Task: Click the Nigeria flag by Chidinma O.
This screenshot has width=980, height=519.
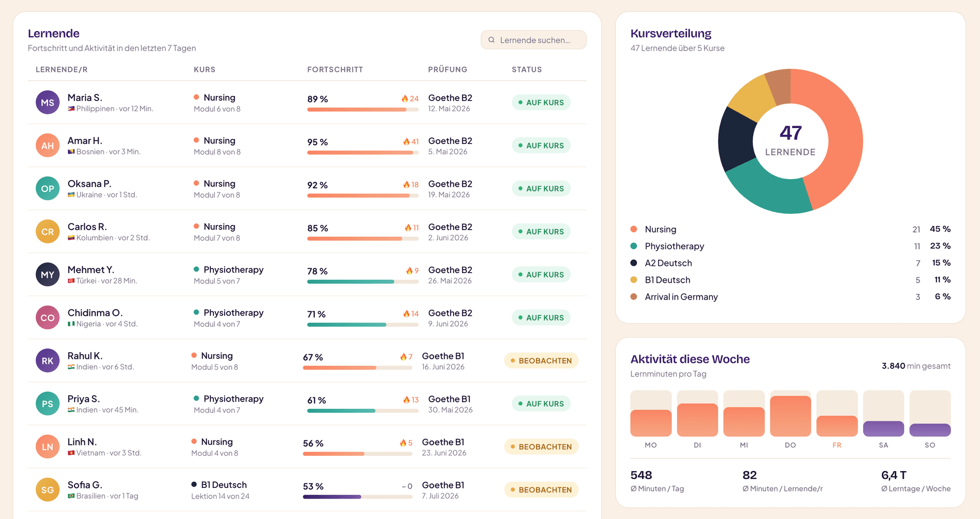Action: [71, 324]
